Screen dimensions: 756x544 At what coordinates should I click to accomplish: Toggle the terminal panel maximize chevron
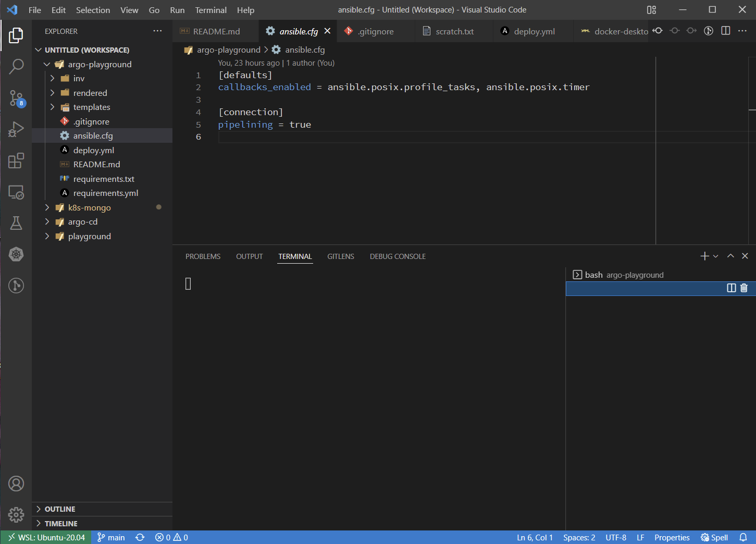(x=730, y=256)
